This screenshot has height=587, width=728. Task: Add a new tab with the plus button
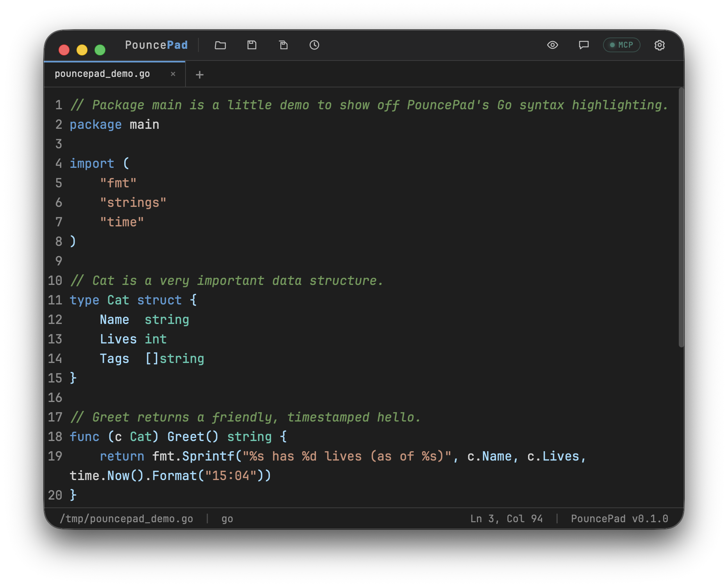(200, 75)
